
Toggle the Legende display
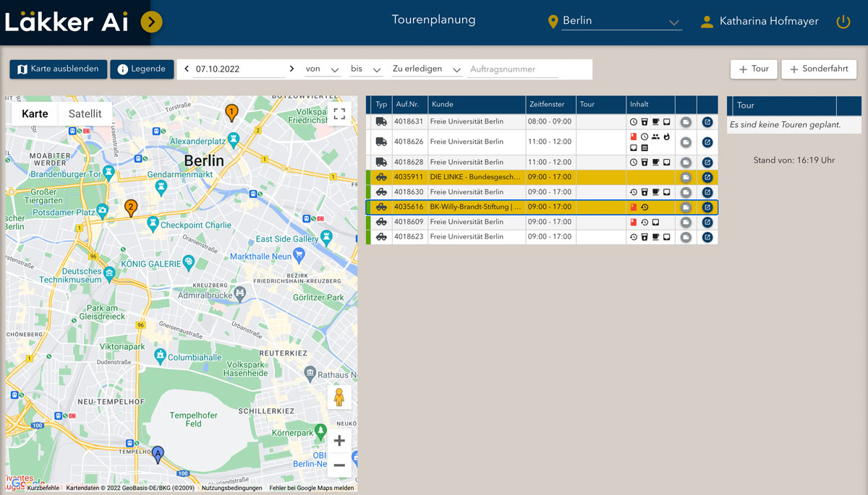[x=142, y=69]
